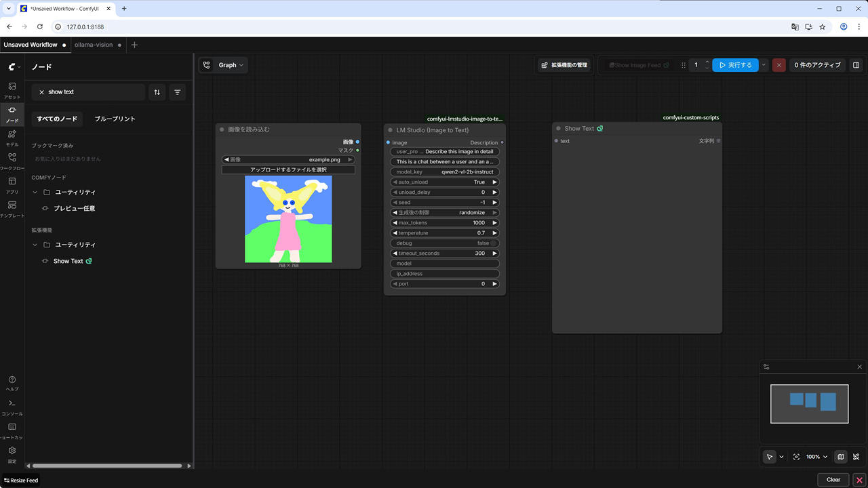Toggle the debug switch in LM Studio node
868x488 pixels.
click(x=494, y=243)
